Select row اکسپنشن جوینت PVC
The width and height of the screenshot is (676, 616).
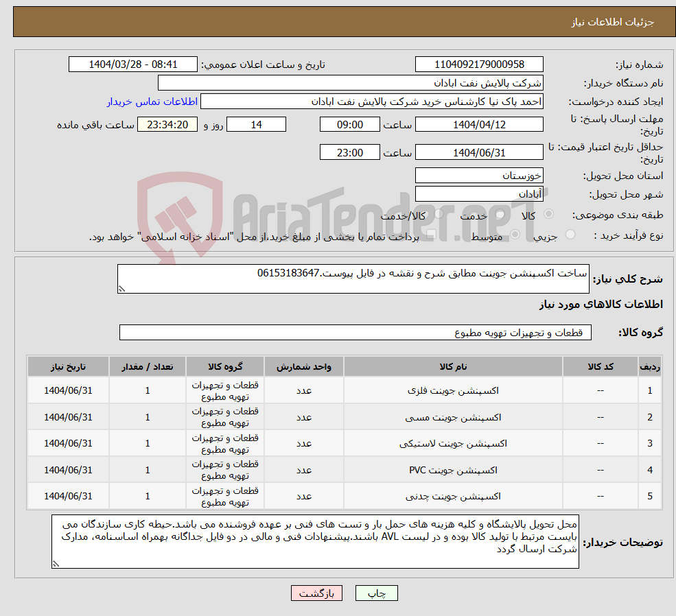coord(344,469)
